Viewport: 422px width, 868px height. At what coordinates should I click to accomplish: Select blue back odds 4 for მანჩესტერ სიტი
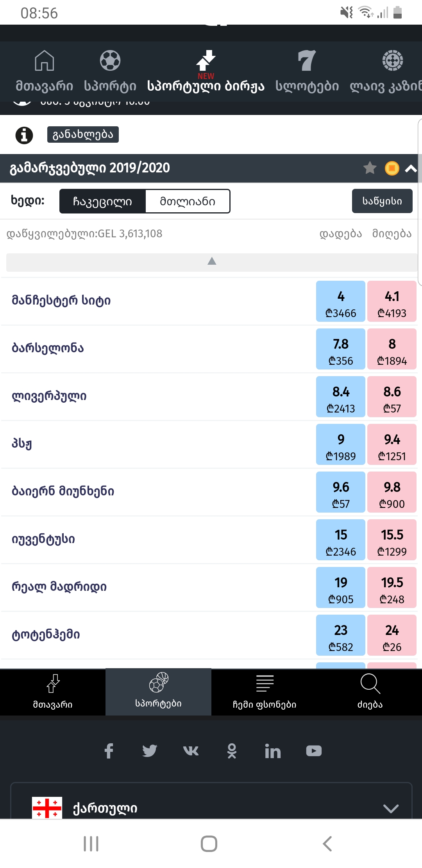[x=341, y=301]
